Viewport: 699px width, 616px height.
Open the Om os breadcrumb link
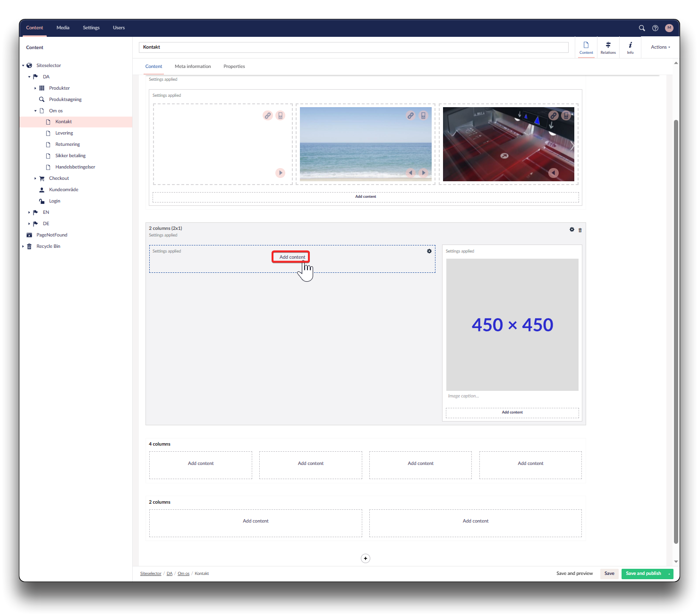[x=184, y=574]
